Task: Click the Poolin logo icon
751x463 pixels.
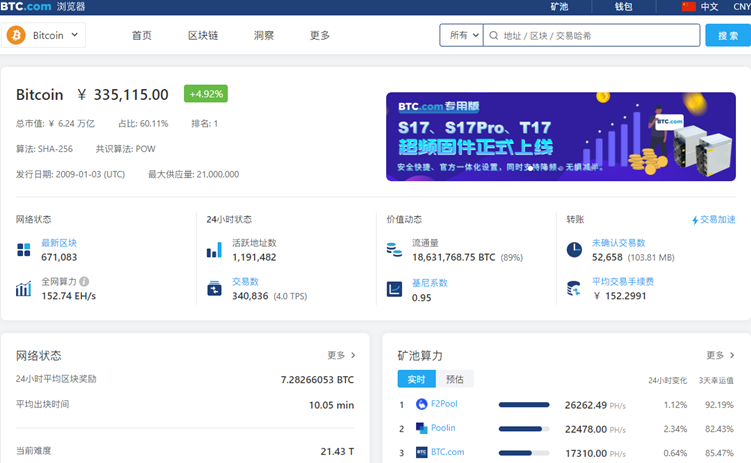Action: click(421, 428)
